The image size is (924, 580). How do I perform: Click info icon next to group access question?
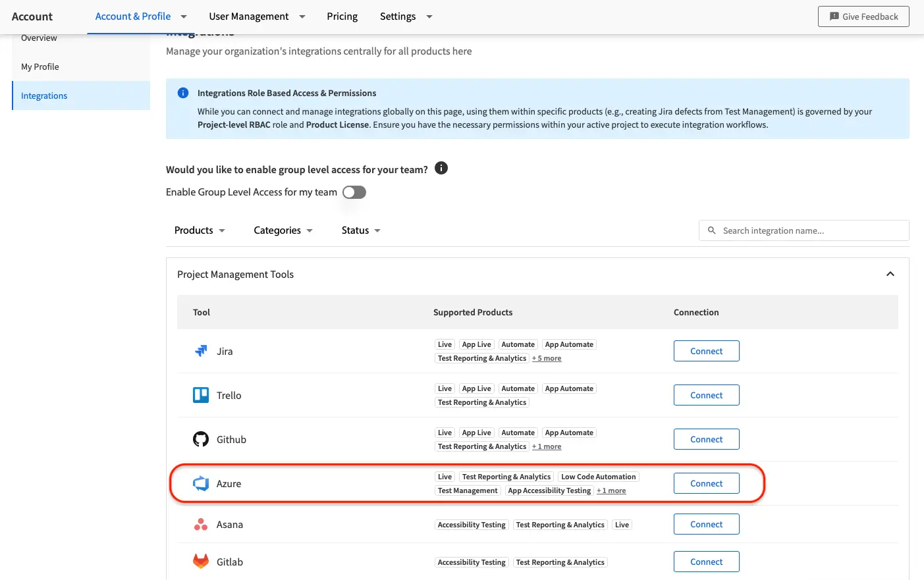tap(441, 169)
